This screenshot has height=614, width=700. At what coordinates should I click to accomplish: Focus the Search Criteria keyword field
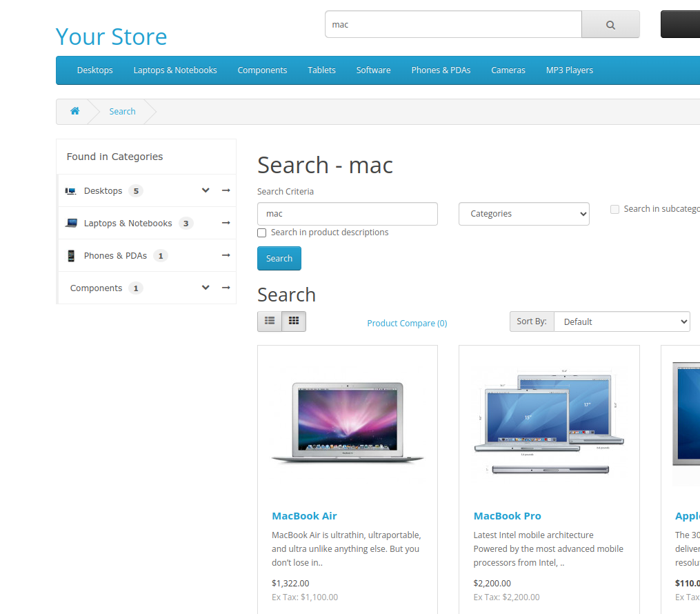348,214
